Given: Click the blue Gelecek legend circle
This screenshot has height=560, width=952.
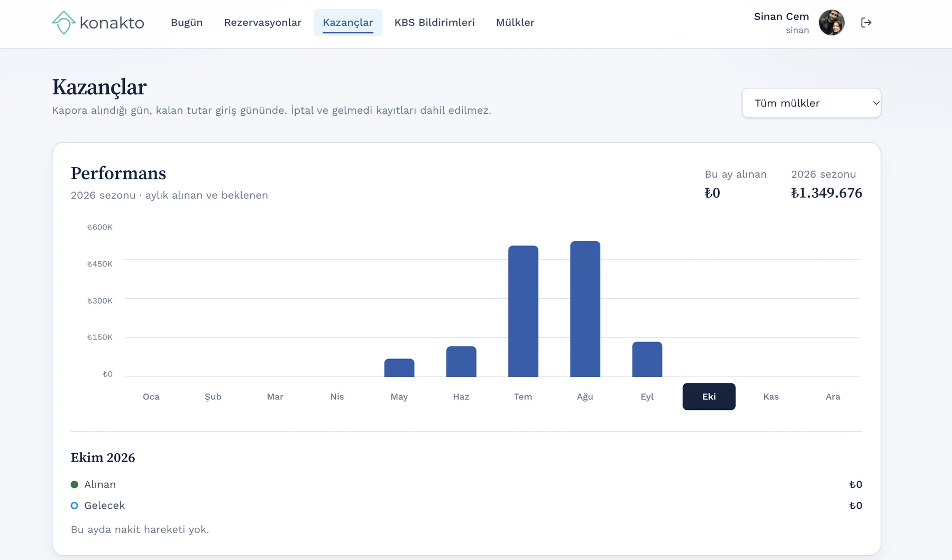Looking at the screenshot, I should 75,506.
